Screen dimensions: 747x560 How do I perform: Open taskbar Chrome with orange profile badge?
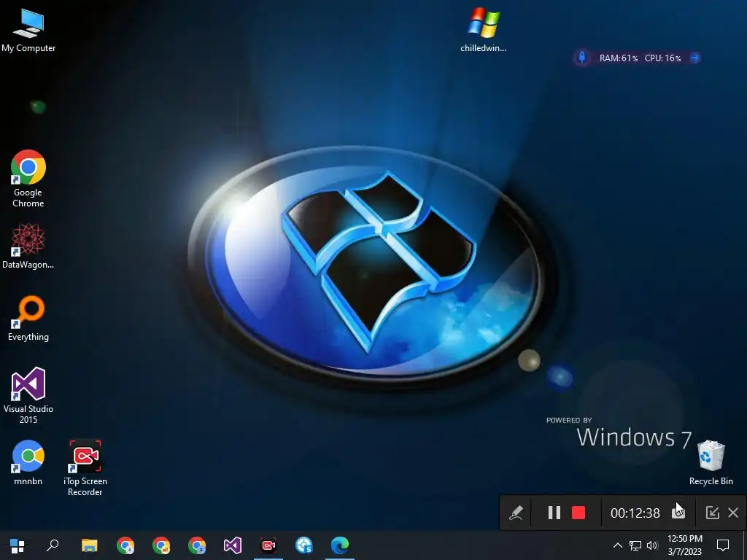click(161, 545)
